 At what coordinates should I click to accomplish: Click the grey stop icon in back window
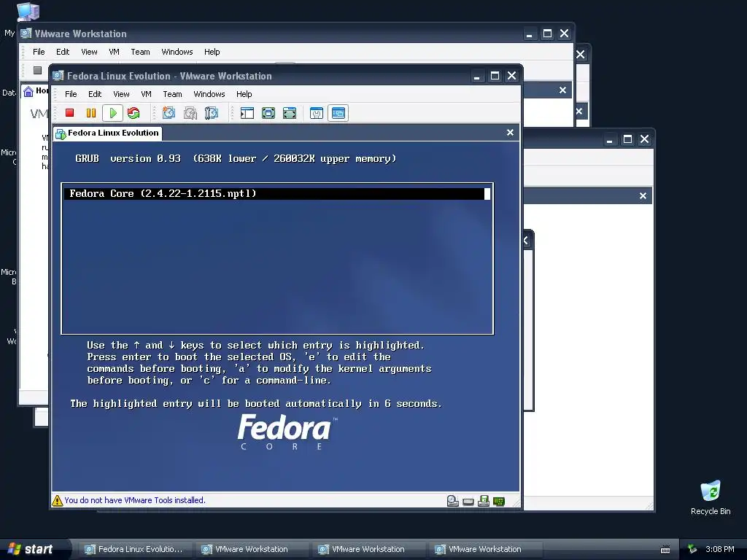tap(38, 71)
